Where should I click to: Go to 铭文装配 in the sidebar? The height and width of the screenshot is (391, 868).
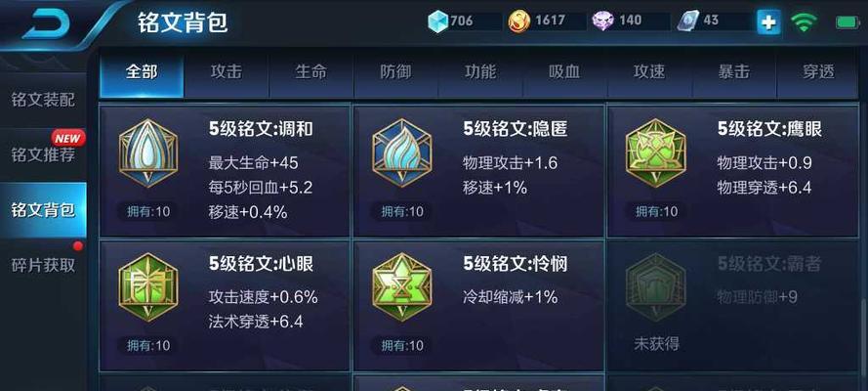click(x=43, y=101)
